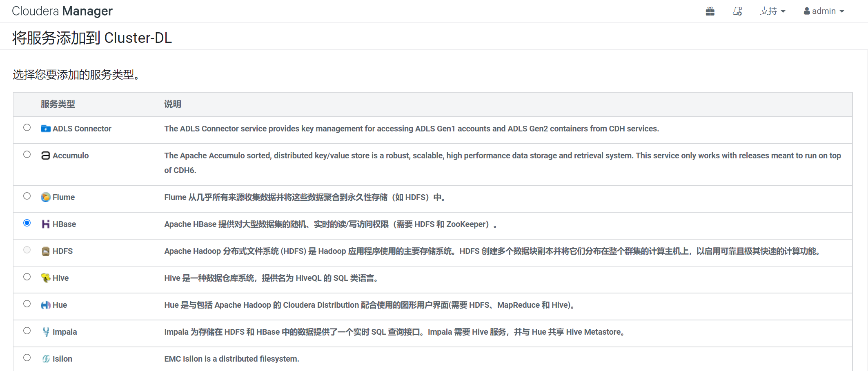Click the 服务类型 column header

[58, 104]
